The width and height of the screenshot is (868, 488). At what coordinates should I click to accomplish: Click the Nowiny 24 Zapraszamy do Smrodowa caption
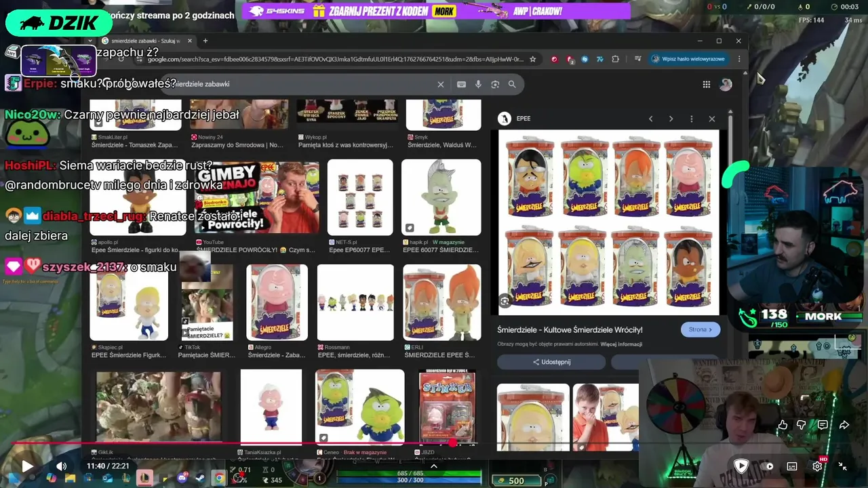pos(237,145)
